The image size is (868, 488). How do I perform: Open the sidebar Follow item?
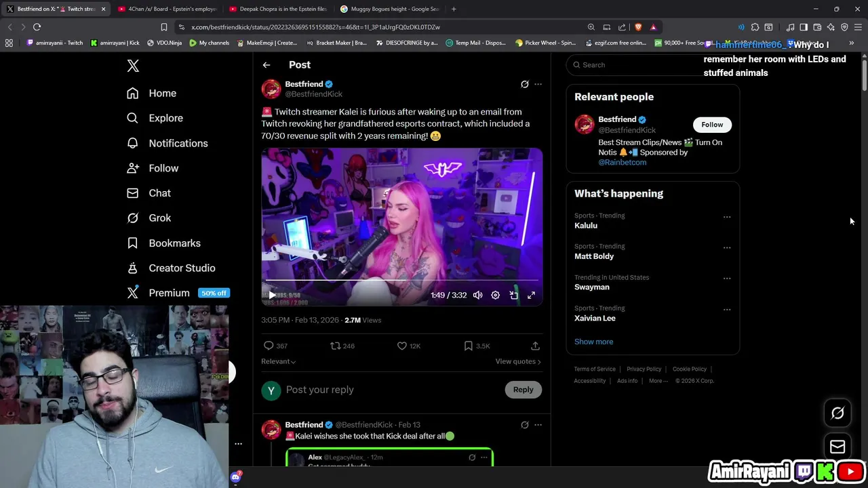tap(153, 168)
